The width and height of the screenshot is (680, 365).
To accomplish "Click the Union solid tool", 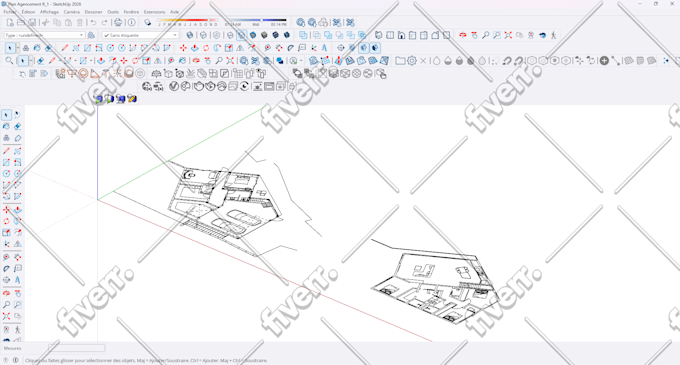I will (x=328, y=35).
